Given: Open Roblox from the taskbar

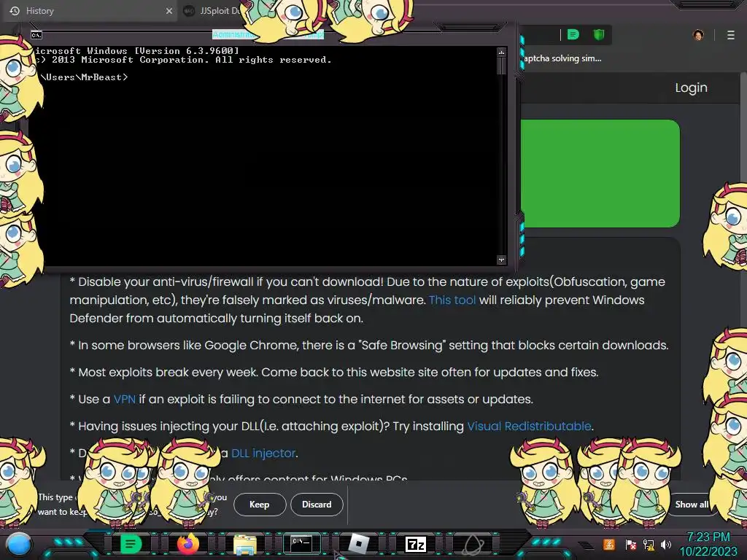Looking at the screenshot, I should [x=359, y=544].
